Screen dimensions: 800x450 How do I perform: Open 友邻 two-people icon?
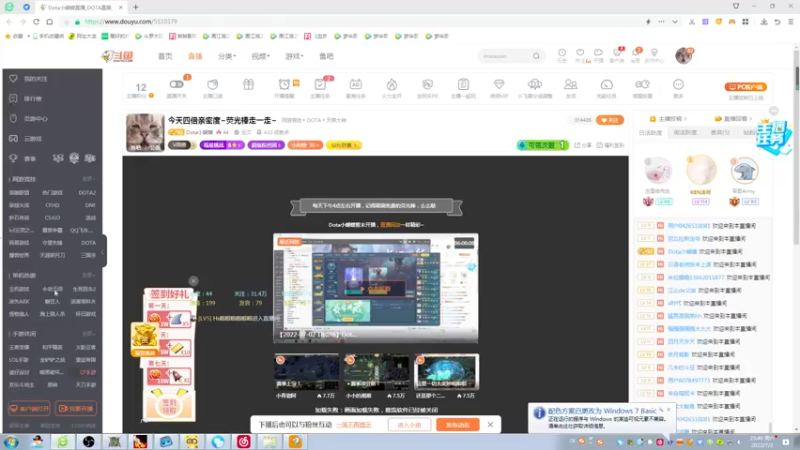[x=570, y=85]
